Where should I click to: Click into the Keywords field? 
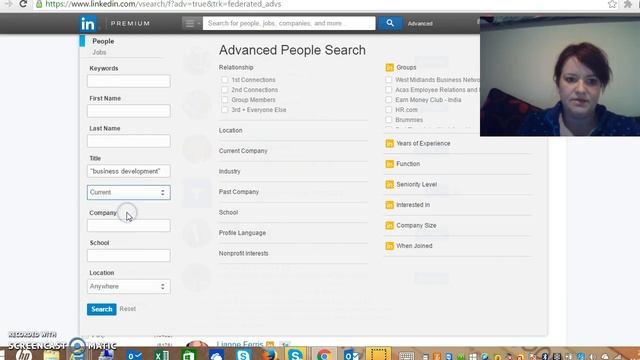pyautogui.click(x=129, y=81)
